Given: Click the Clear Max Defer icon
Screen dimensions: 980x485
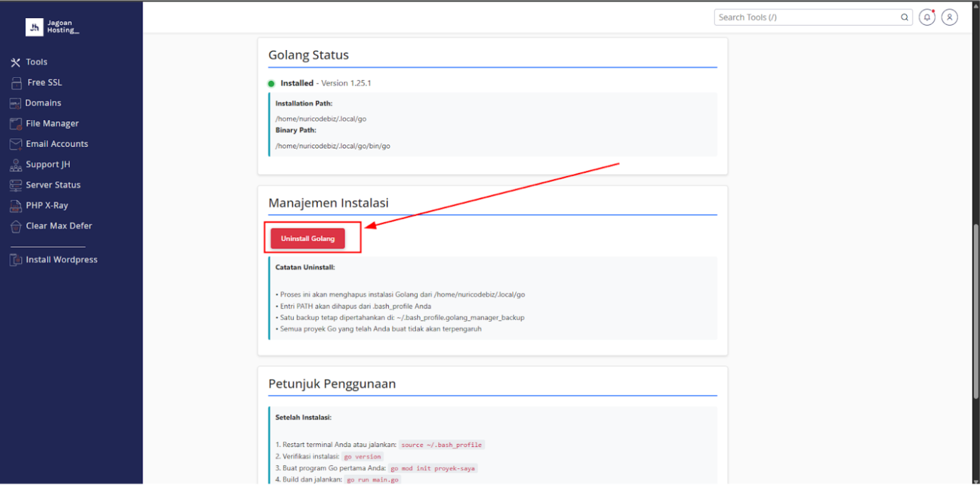Looking at the screenshot, I should 15,227.
